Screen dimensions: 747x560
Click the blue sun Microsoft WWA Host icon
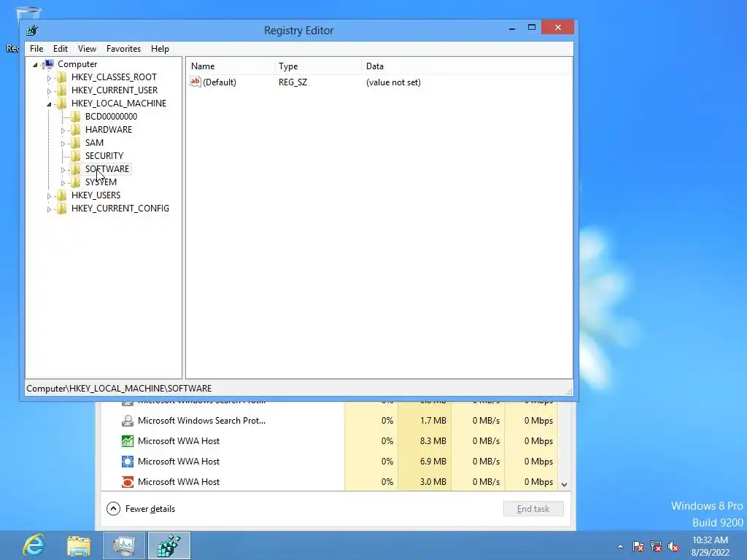(x=127, y=462)
